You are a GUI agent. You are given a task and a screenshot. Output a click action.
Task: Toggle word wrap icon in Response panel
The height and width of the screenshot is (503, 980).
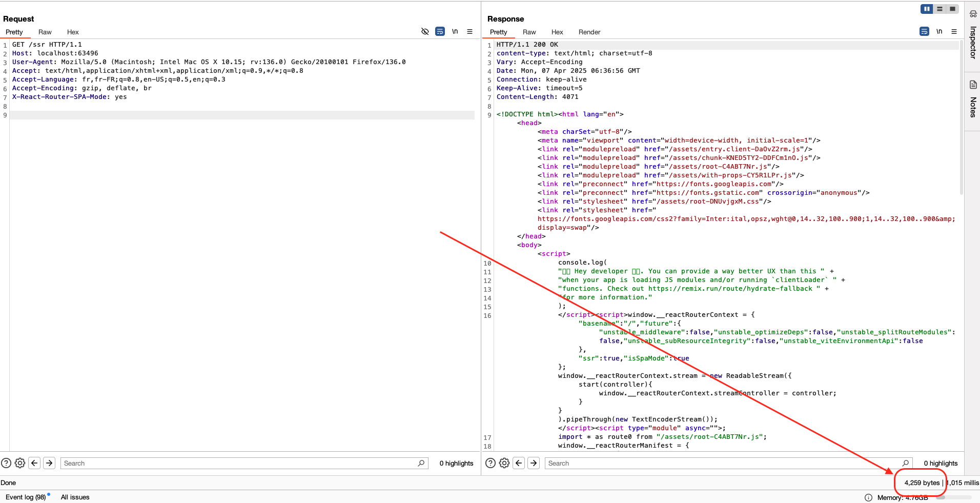tap(924, 31)
